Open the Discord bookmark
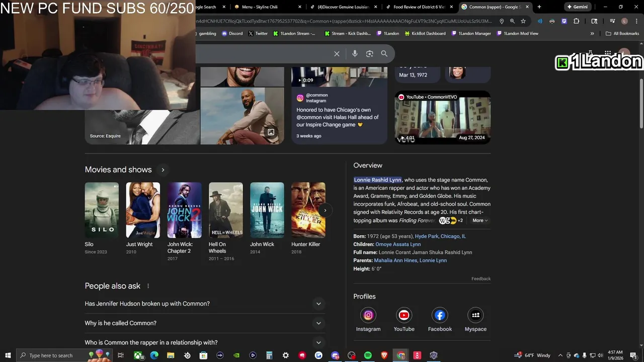Image resolution: width=644 pixels, height=362 pixels. pos(231,34)
